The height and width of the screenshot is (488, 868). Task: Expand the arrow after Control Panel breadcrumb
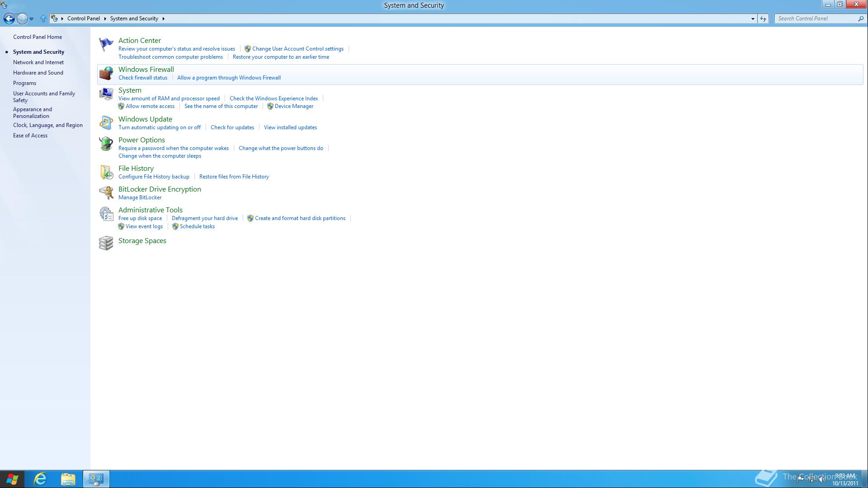click(x=105, y=19)
